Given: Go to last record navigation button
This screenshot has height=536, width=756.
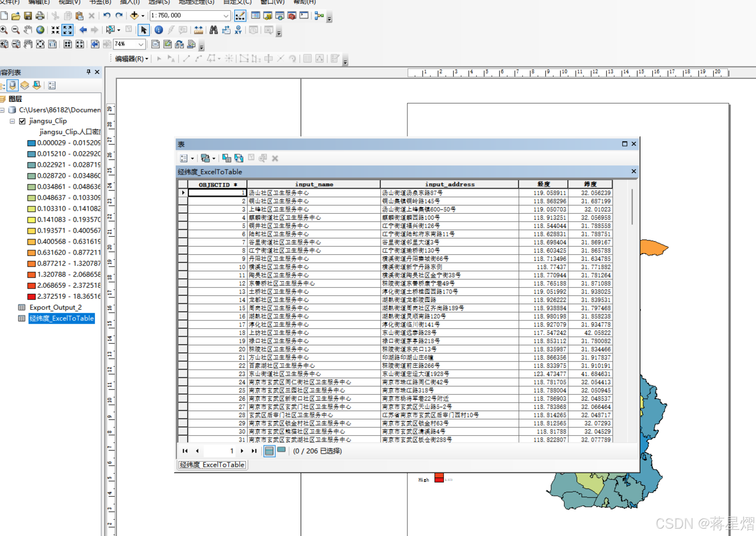Looking at the screenshot, I should point(254,451).
